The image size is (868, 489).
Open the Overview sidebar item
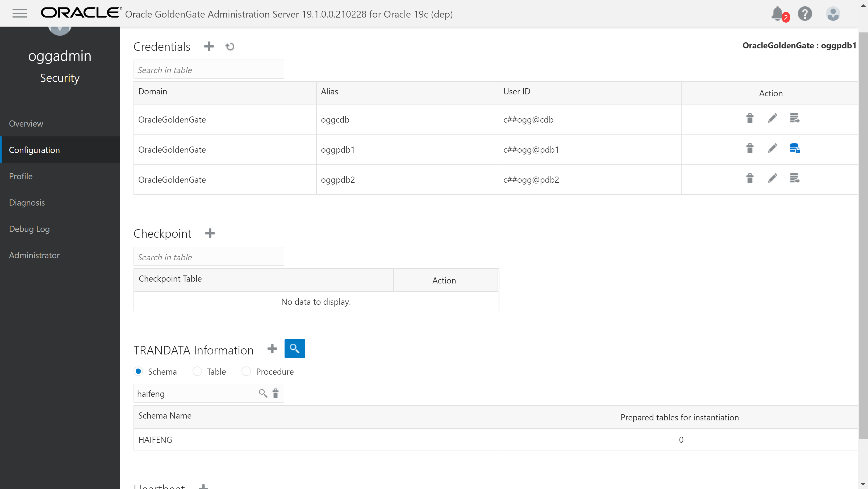(26, 124)
